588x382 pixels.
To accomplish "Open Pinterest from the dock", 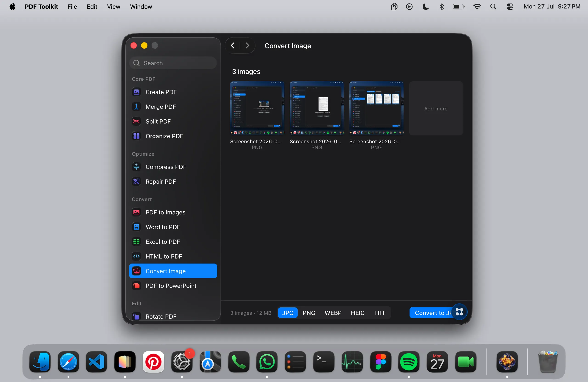I will pyautogui.click(x=153, y=362).
